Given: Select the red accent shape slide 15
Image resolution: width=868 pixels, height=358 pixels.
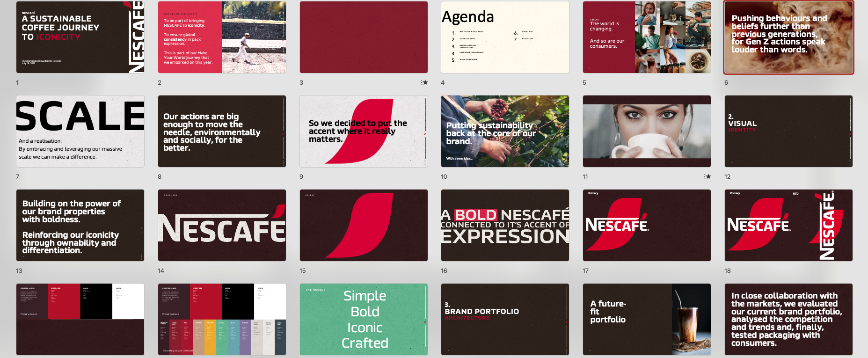Looking at the screenshot, I should [364, 226].
